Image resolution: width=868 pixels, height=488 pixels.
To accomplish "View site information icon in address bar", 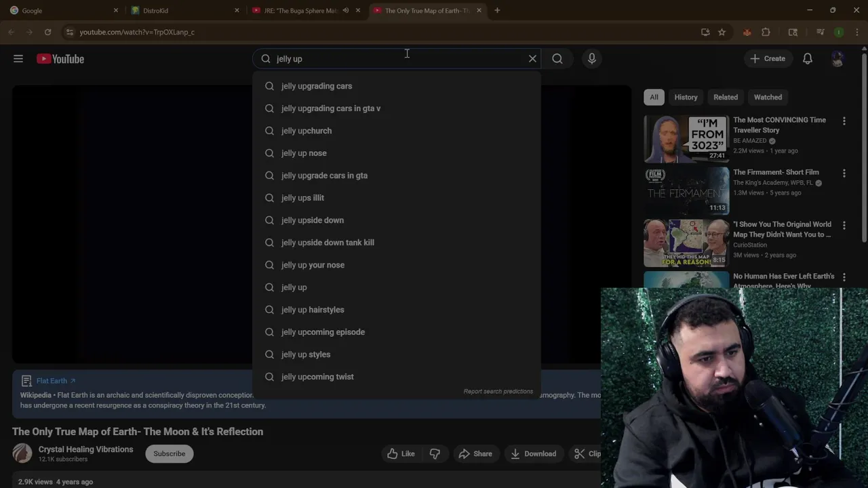I will [x=69, y=32].
